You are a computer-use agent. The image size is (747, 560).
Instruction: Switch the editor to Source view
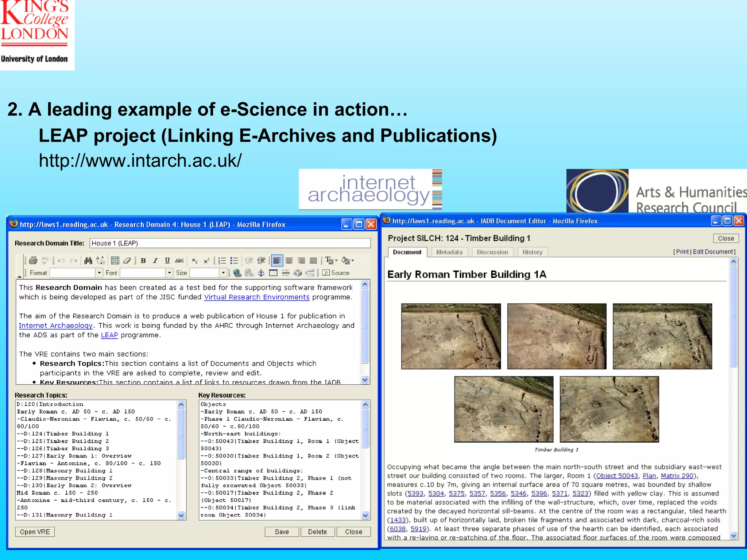[336, 273]
